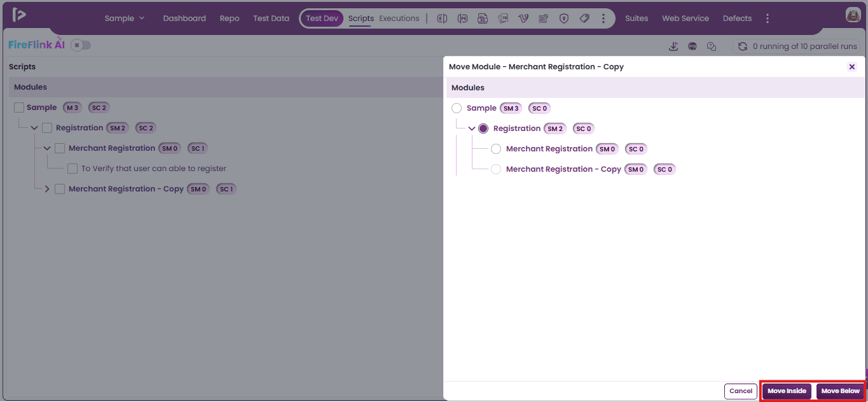Open the Step Groups SG icon

tap(483, 18)
